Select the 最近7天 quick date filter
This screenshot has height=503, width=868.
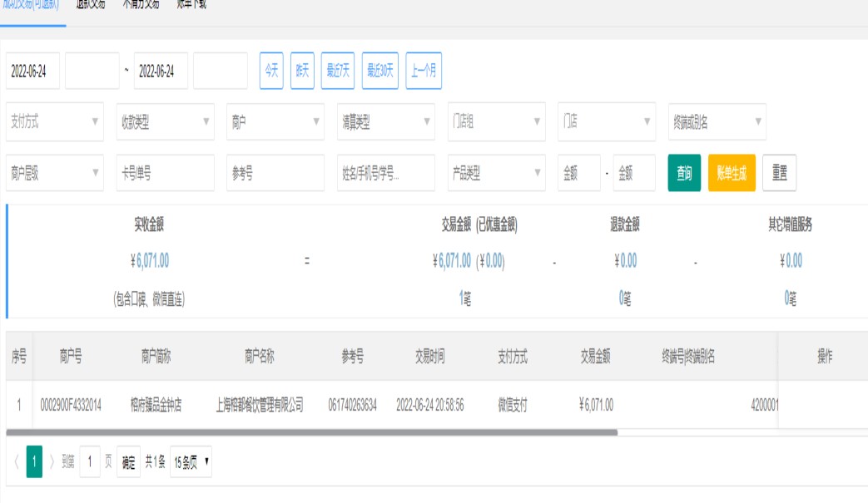tap(338, 72)
